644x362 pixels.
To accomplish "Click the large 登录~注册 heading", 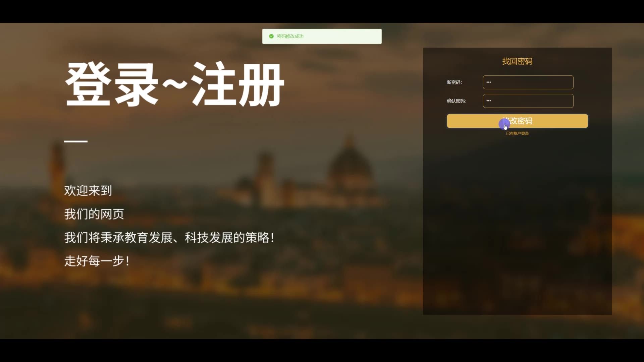I will 174,84.
